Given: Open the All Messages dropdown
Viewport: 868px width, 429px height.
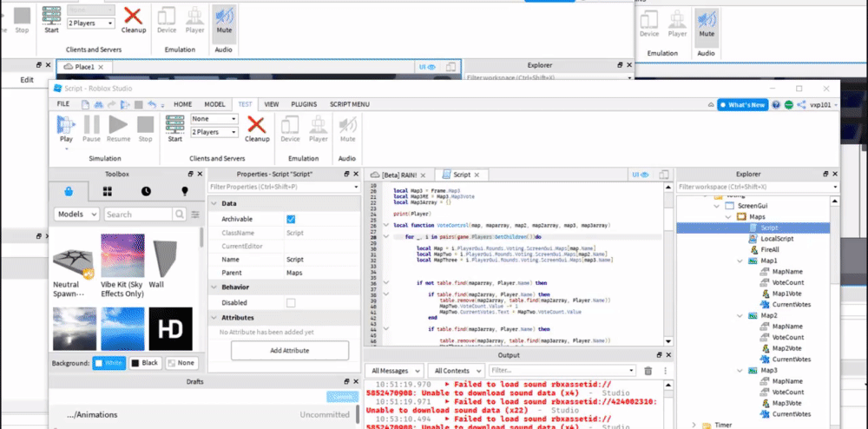Looking at the screenshot, I should (395, 370).
